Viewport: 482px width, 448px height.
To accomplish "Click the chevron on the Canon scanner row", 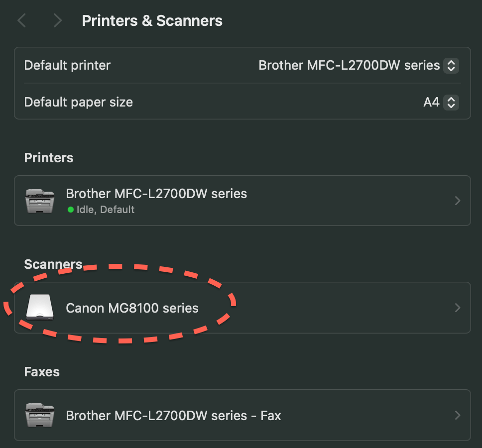I will click(x=457, y=307).
